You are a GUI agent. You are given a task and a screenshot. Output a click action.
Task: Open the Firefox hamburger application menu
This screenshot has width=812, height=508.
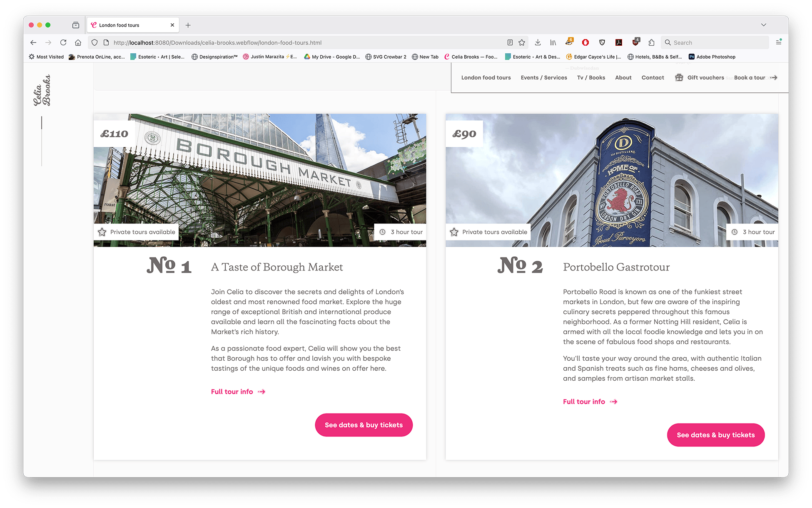pos(778,42)
